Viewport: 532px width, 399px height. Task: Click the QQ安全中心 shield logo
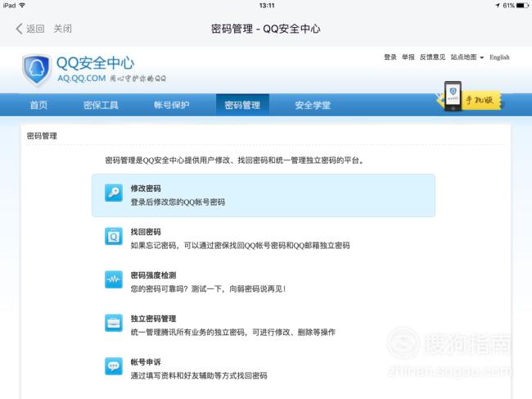pos(36,70)
